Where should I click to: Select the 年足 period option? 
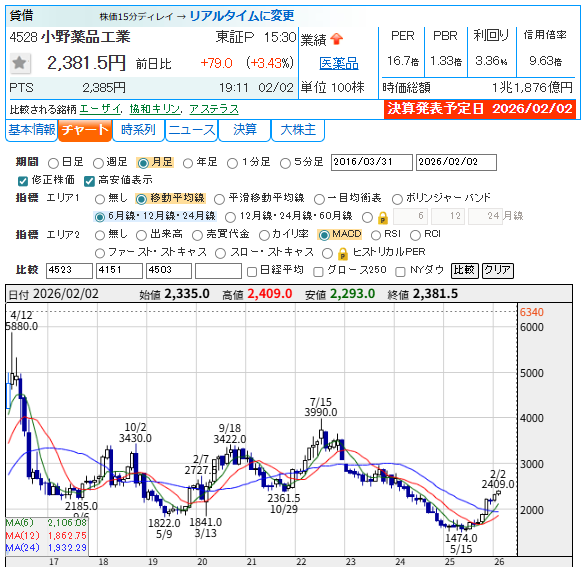click(x=188, y=163)
